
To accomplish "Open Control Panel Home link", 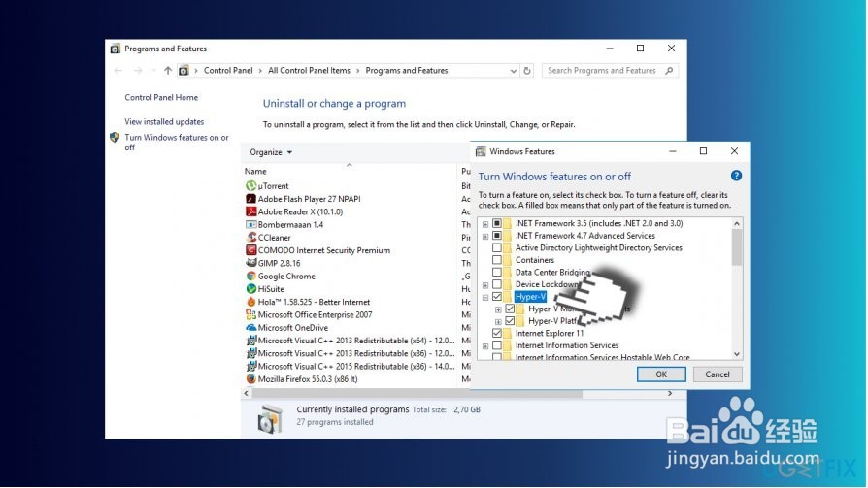I will tap(161, 97).
